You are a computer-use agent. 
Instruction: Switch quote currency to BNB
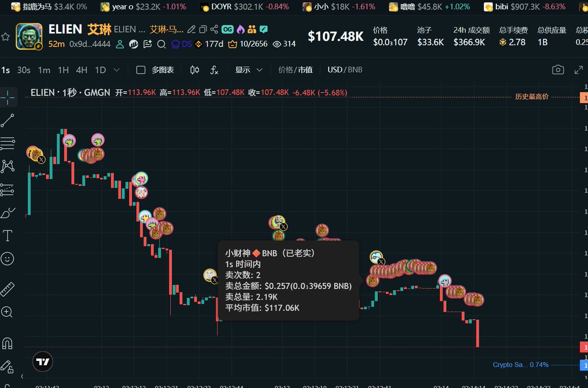[355, 70]
